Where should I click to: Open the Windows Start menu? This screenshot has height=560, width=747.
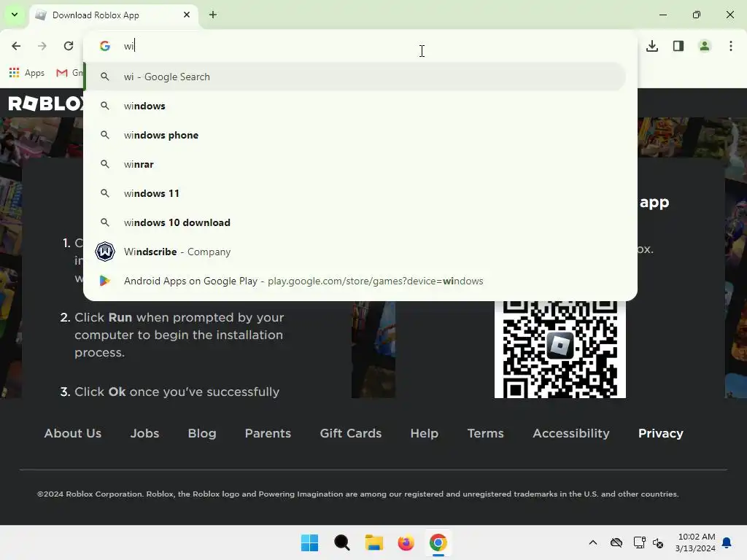(x=309, y=542)
